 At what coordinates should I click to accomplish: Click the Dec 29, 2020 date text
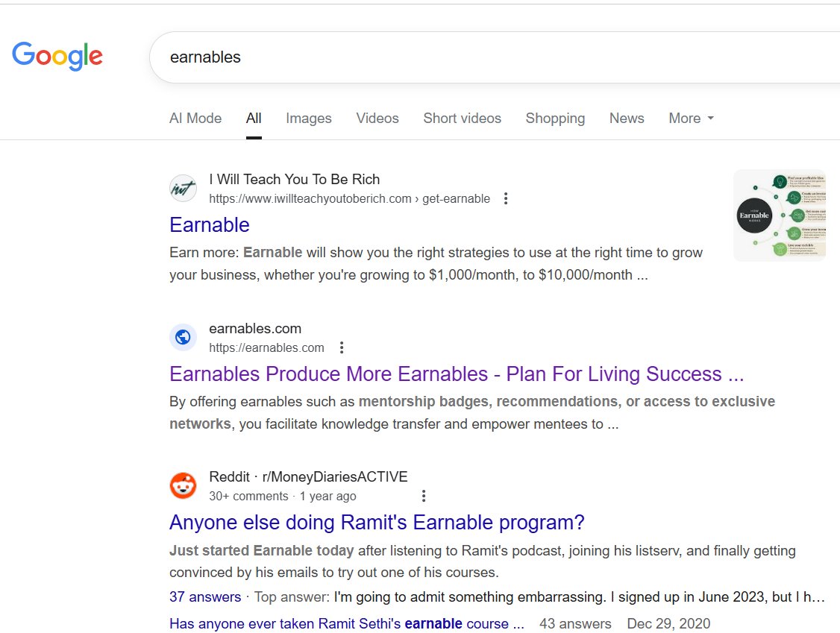668,624
